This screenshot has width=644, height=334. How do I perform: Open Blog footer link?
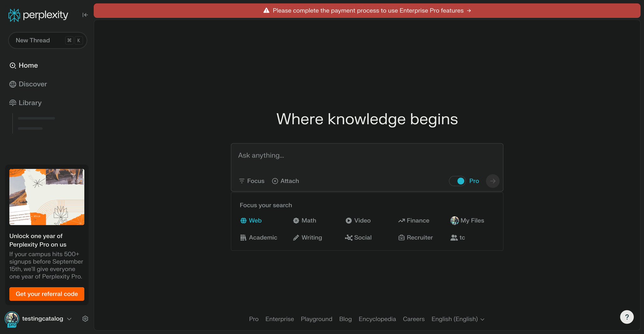345,319
